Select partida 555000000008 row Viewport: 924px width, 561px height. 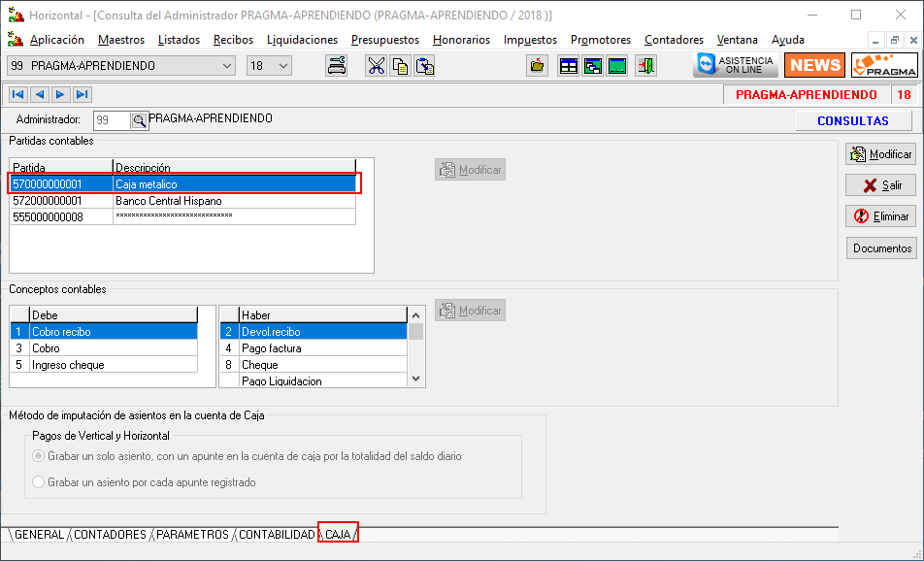pos(183,217)
